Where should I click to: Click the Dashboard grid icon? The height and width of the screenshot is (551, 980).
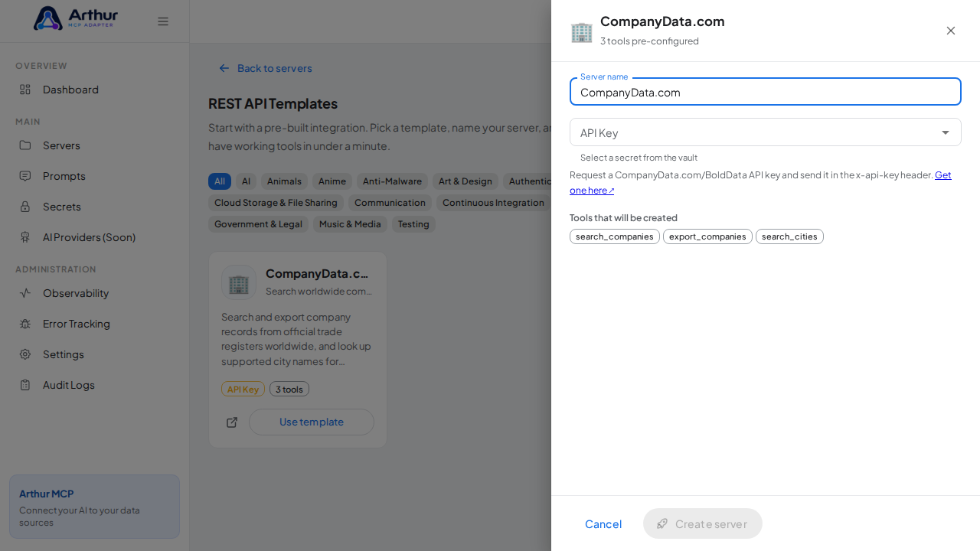click(x=25, y=90)
